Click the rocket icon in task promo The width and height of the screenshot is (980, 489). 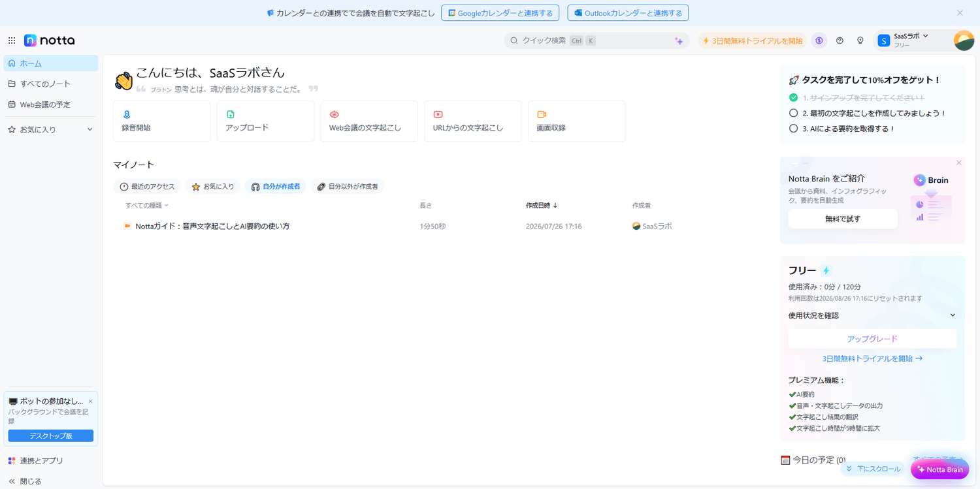coord(794,80)
